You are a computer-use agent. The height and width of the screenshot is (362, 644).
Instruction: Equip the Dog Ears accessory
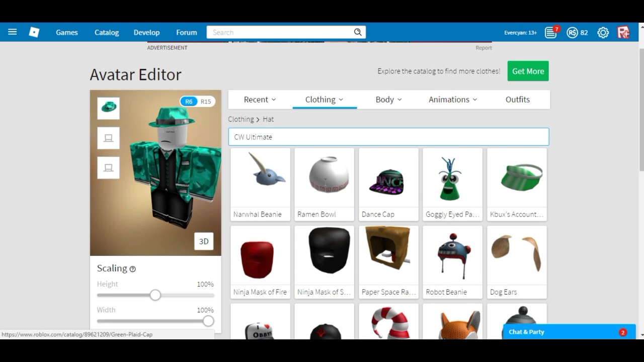click(x=517, y=255)
